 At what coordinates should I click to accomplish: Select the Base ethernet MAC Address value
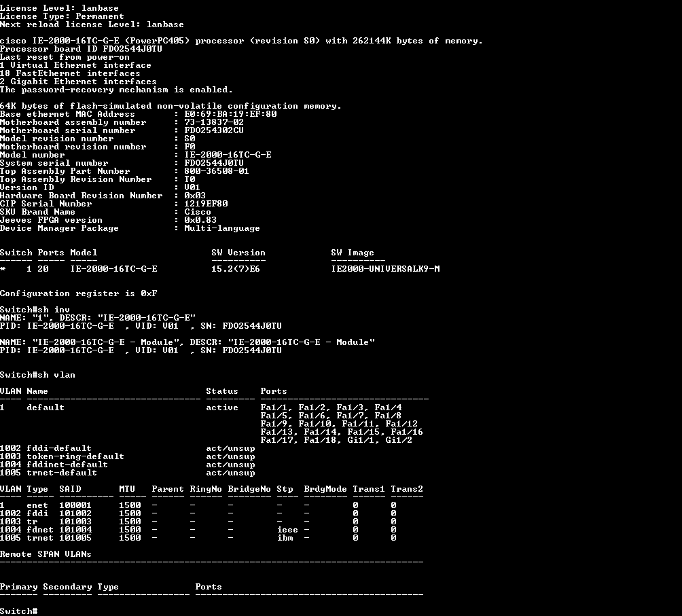[230, 114]
